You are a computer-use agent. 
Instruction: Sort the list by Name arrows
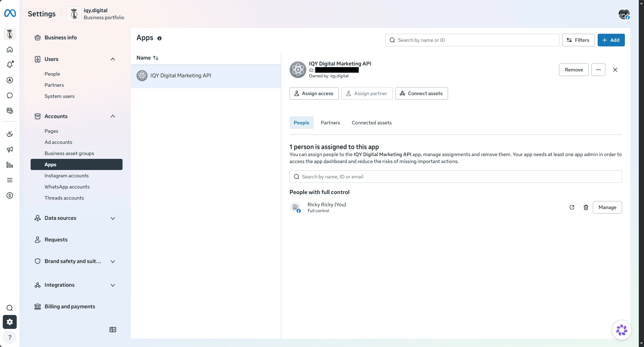pyautogui.click(x=156, y=58)
